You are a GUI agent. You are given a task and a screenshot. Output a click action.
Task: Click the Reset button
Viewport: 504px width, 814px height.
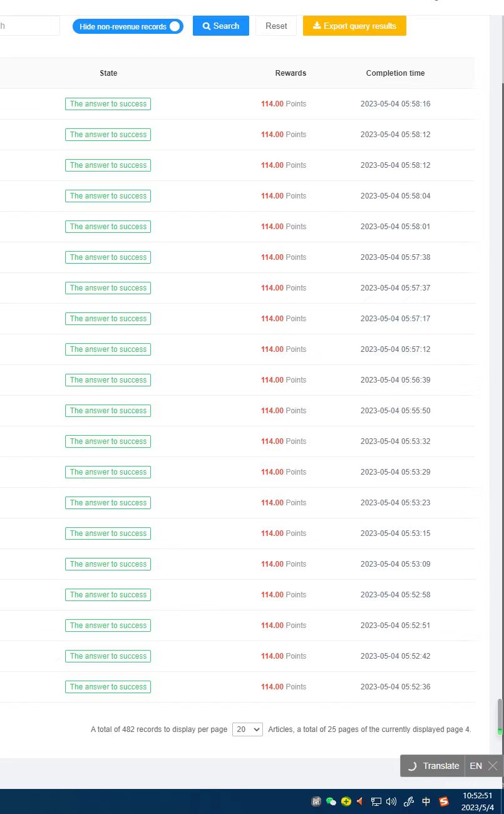276,26
